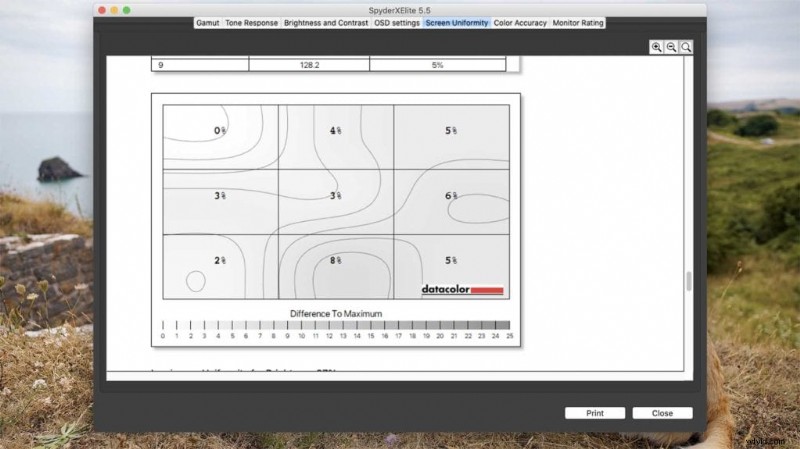Click the 5% cell in row 9
Screen dimensions: 800x449
(438, 65)
